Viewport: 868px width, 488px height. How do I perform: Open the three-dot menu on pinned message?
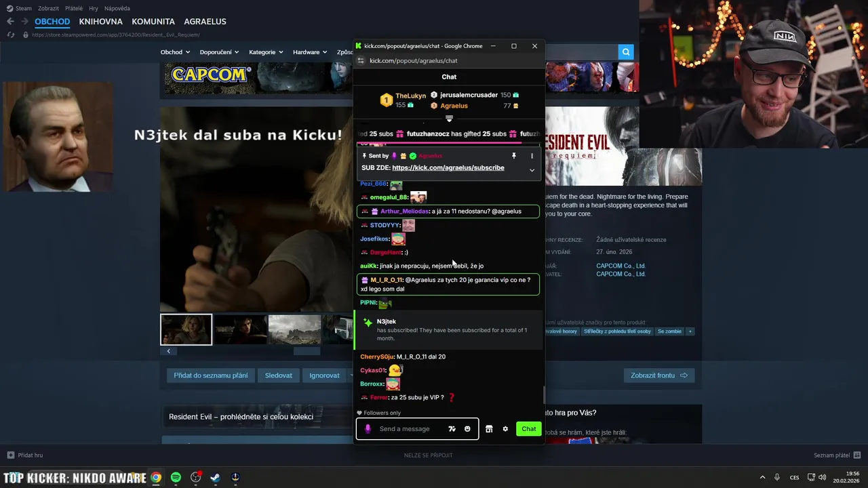[532, 156]
